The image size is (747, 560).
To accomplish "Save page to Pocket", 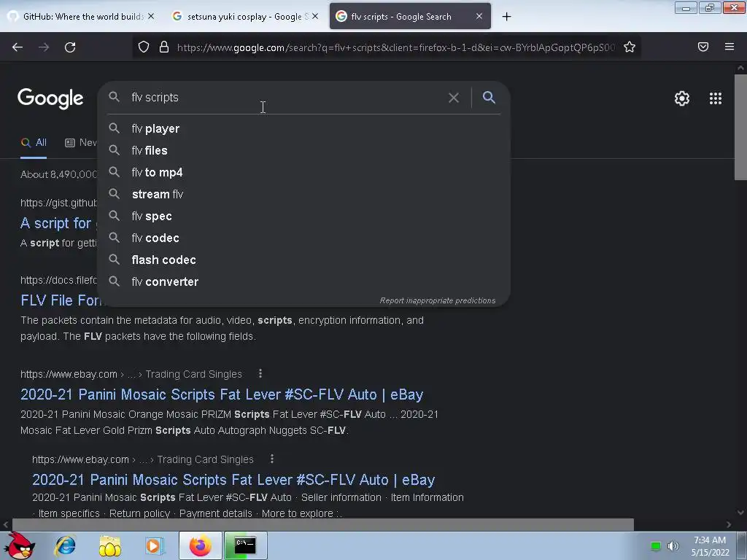I will point(703,47).
